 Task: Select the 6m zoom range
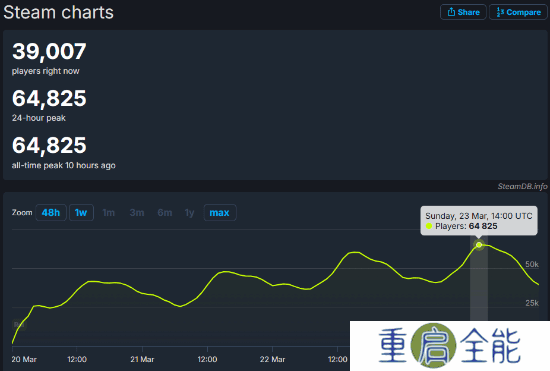[x=165, y=213]
